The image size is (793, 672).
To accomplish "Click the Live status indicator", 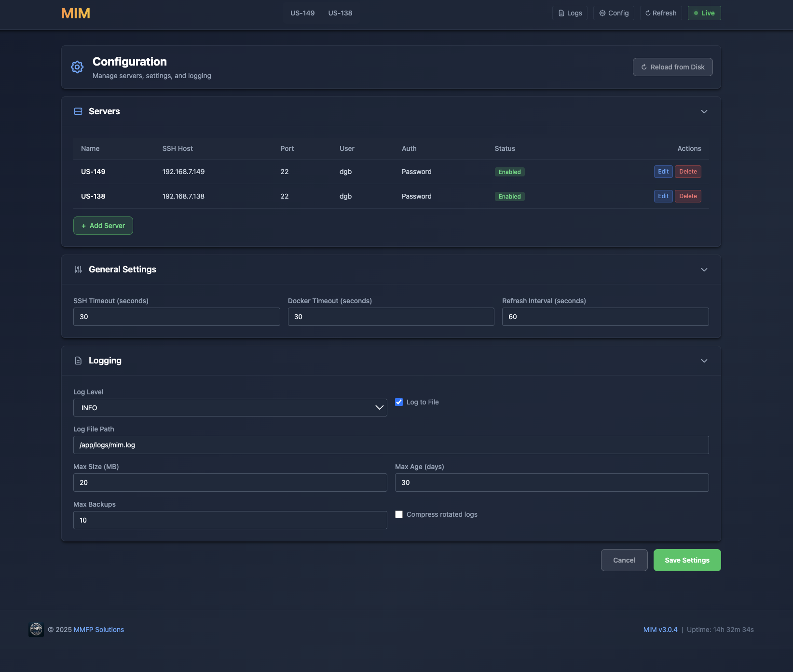I will tap(704, 13).
